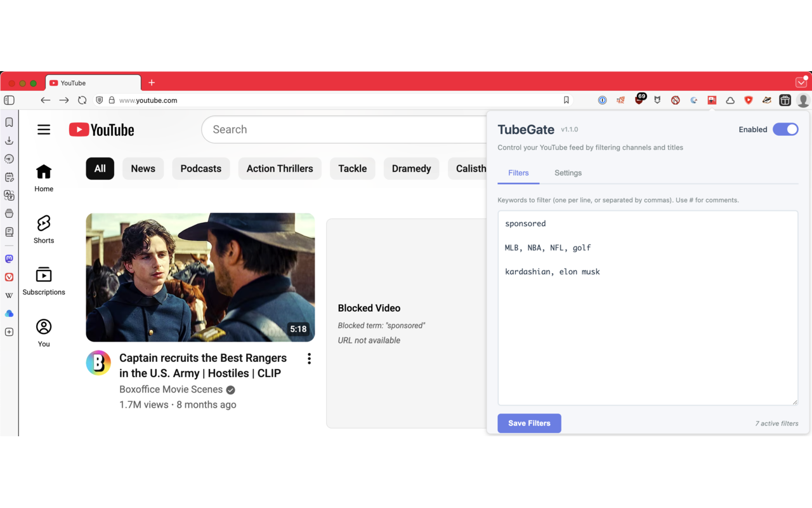Bookmark the current page from the address bar

(x=566, y=100)
